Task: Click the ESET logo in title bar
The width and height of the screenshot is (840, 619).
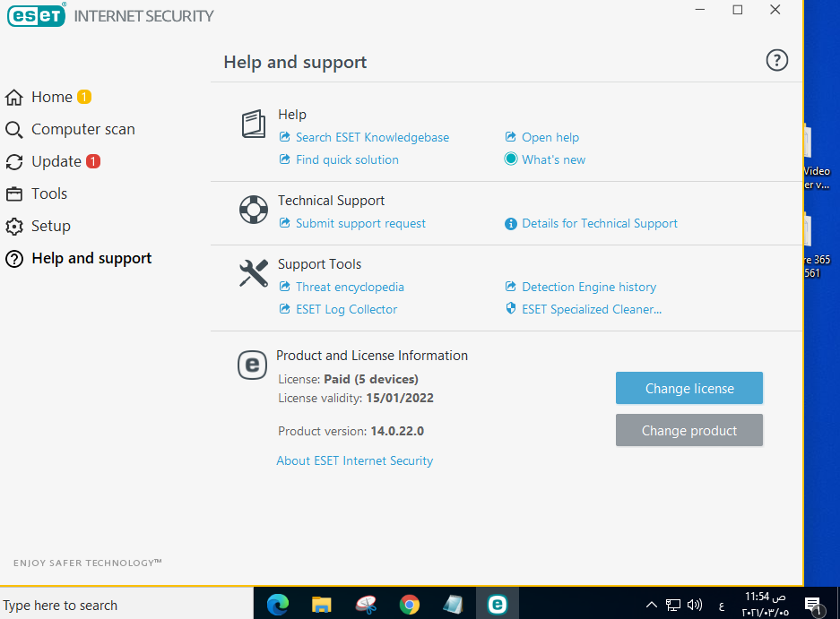Action: tap(37, 15)
